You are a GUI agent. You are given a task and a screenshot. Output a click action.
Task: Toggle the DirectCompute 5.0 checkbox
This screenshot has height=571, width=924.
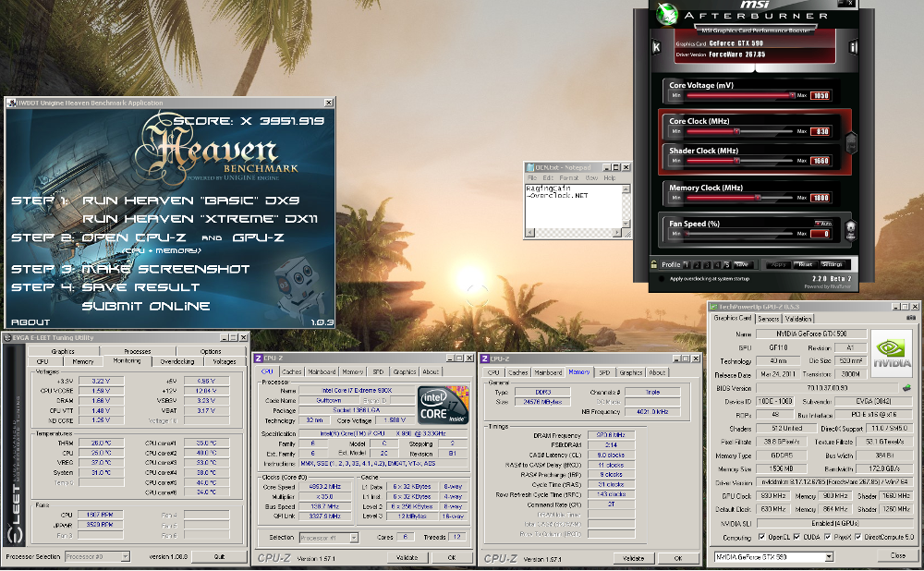pos(858,537)
